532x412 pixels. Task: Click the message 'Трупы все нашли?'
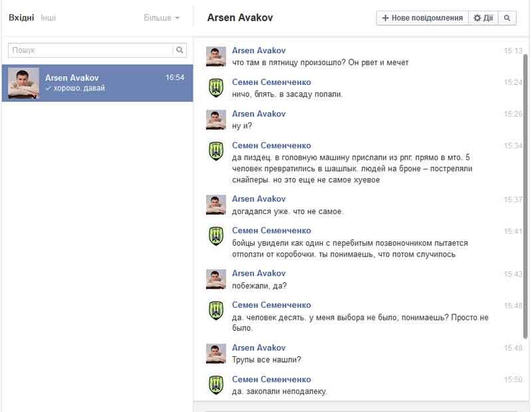[267, 360]
